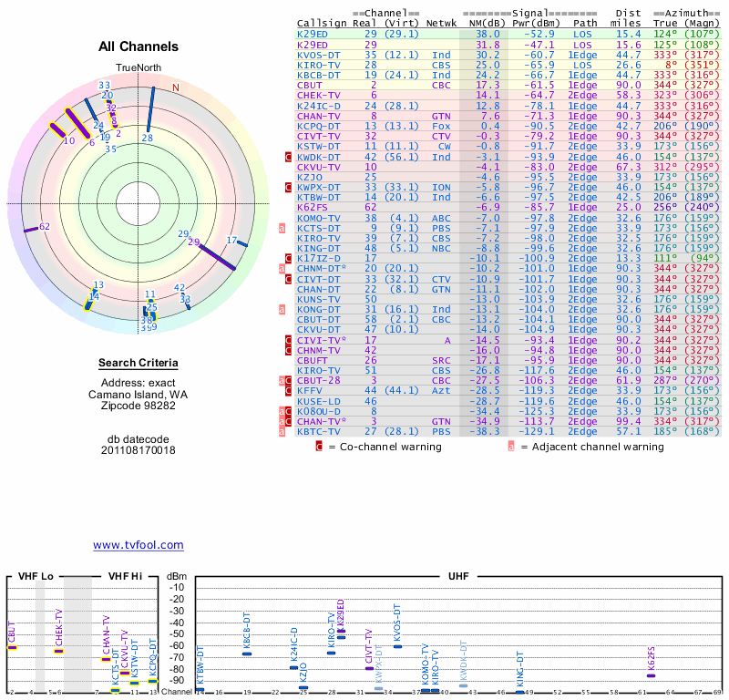The height and width of the screenshot is (700, 729).
Task: Click co-channel warning icon beside KWPX-DT
Action: [288, 187]
